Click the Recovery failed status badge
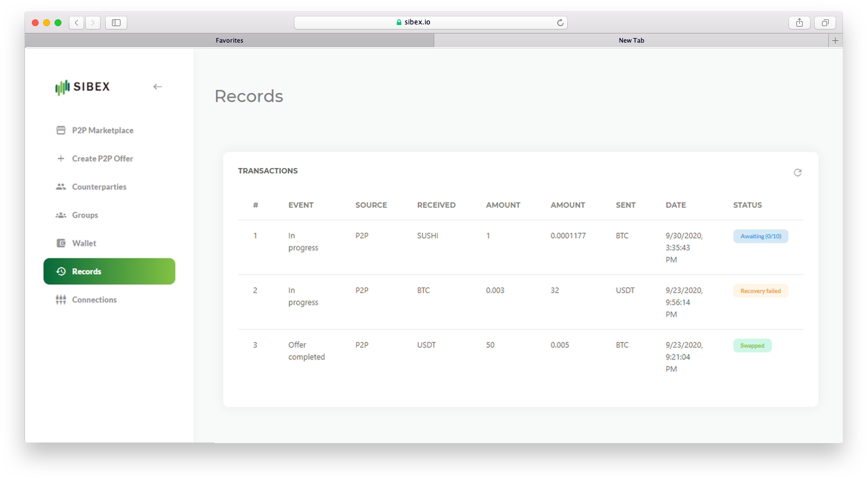868x480 pixels. pyautogui.click(x=760, y=291)
